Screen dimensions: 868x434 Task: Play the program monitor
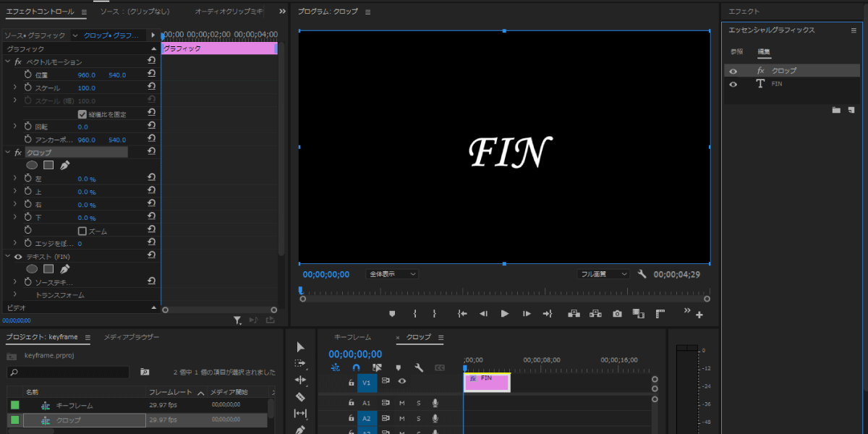point(505,314)
